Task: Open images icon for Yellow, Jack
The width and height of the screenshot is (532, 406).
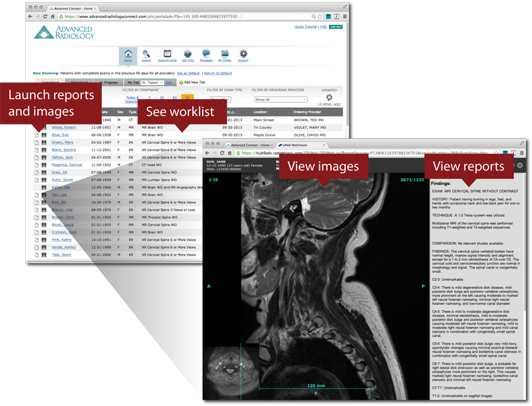Action: (x=44, y=158)
